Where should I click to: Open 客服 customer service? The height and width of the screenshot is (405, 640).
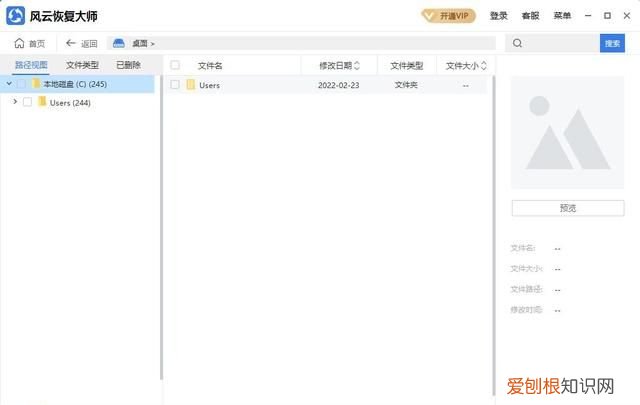pyautogui.click(x=530, y=16)
